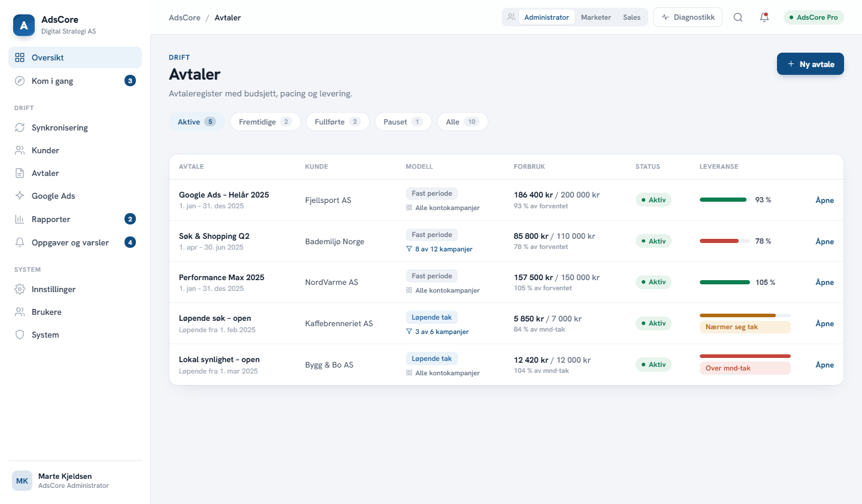Click the Rapporter badge showing 2
The height and width of the screenshot is (504, 862).
click(130, 219)
